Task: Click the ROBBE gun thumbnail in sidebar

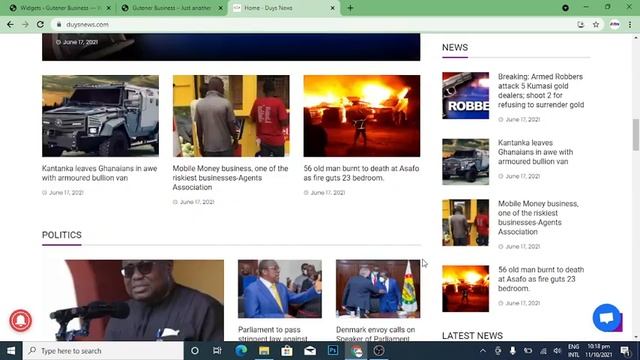Action: [x=465, y=96]
